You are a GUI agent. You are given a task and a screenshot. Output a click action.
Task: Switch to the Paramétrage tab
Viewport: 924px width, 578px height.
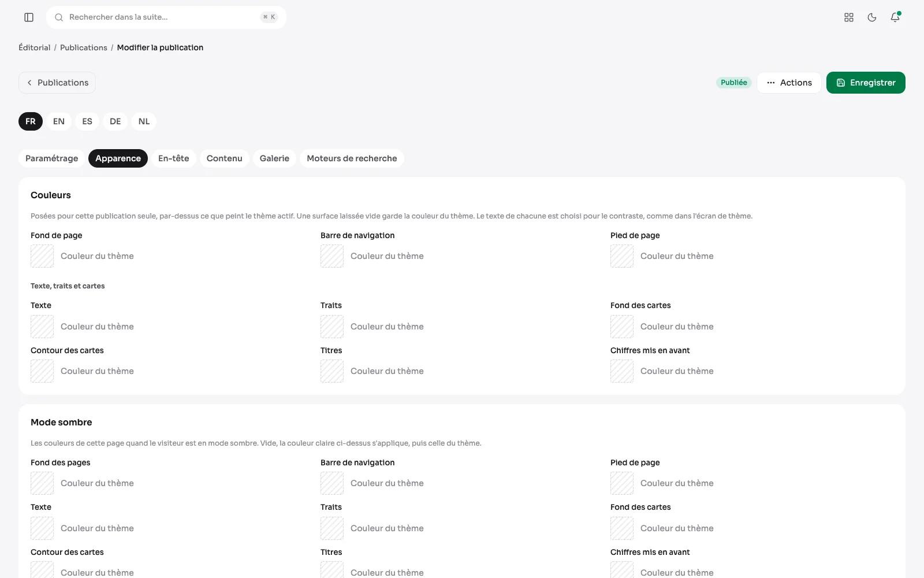coord(52,158)
